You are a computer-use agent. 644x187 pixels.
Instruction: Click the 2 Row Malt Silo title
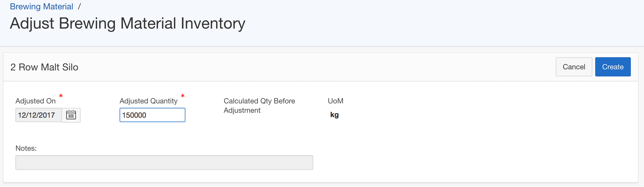[44, 67]
